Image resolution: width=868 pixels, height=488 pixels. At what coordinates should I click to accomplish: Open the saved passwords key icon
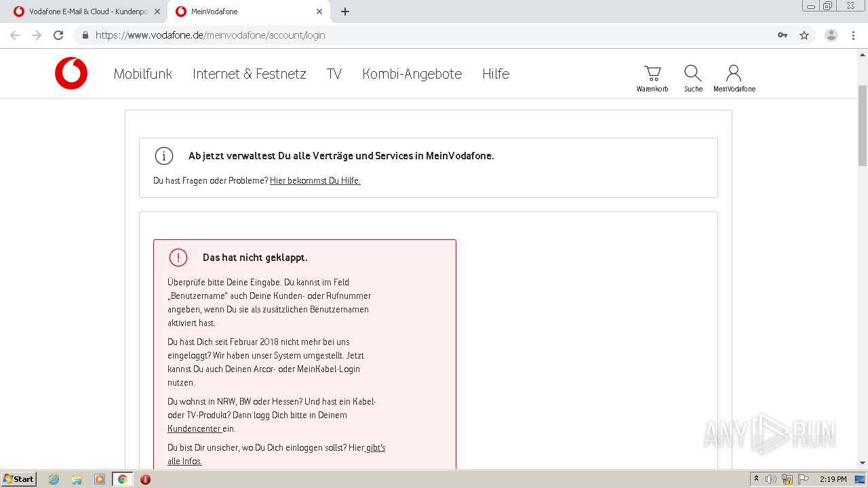coord(783,35)
